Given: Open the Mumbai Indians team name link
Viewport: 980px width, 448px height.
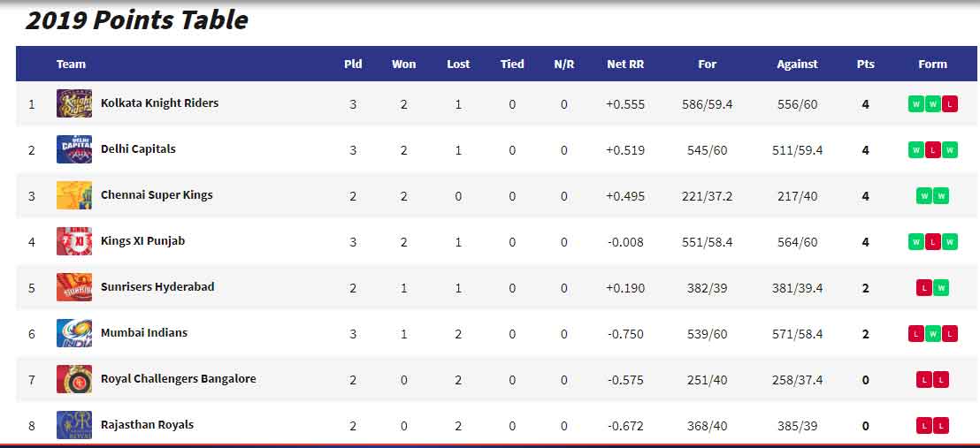Looking at the screenshot, I should [144, 333].
